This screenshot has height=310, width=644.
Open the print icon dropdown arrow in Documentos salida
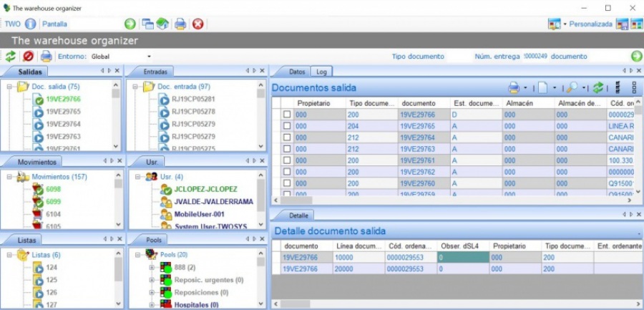525,88
